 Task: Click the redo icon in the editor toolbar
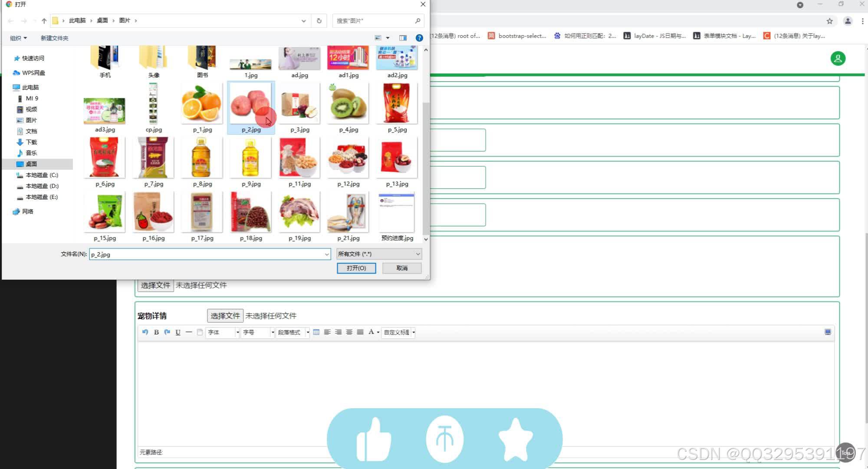(x=167, y=332)
